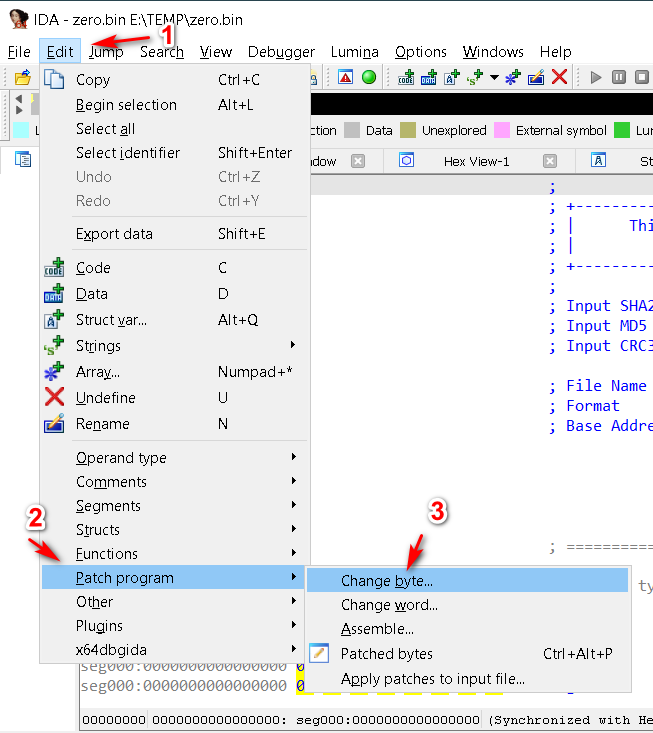Select Change byte... option
Image resolution: width=653 pixels, height=733 pixels.
tap(467, 581)
